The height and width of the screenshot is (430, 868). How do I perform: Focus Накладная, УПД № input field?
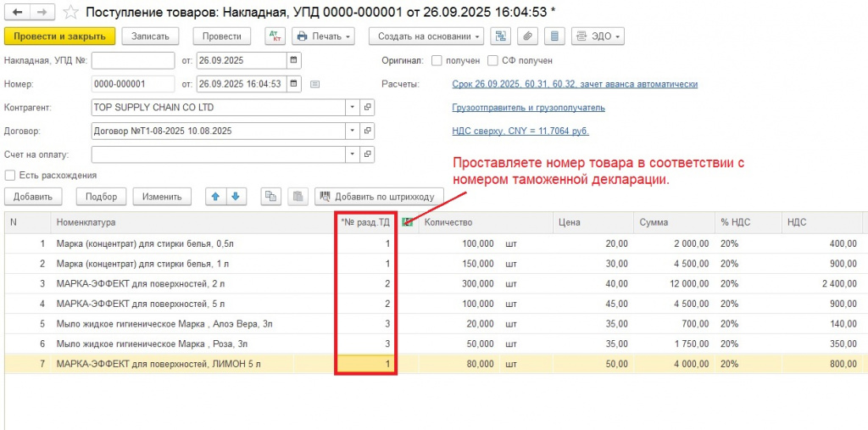(x=133, y=60)
